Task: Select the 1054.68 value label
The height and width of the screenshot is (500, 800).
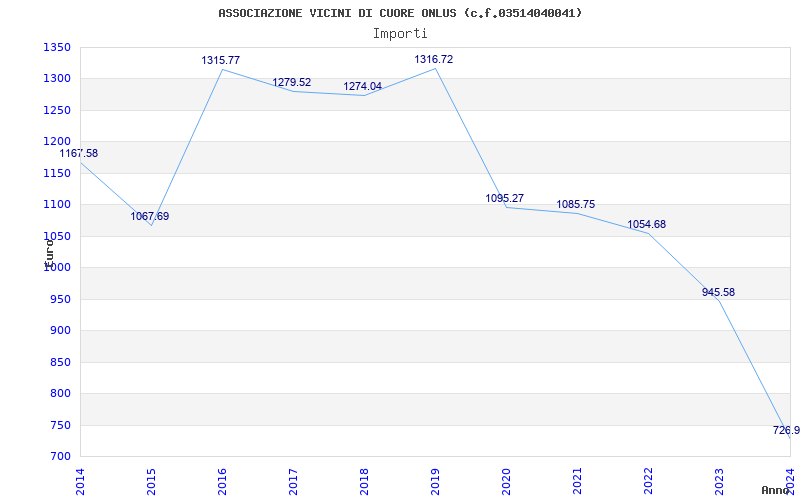Action: 646,224
